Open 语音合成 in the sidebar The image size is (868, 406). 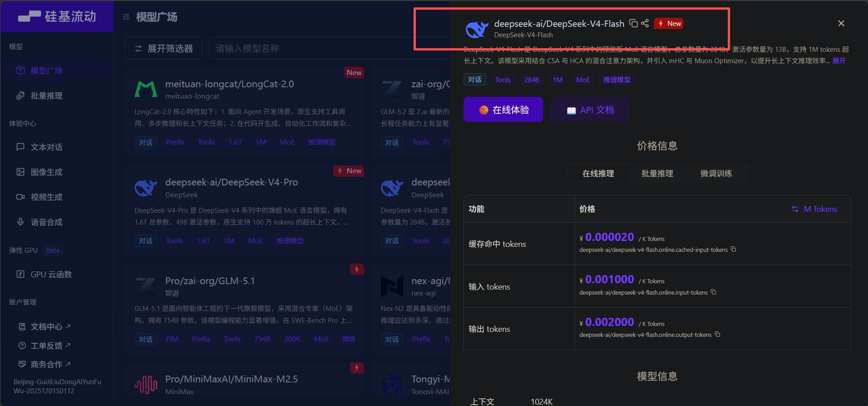tap(57, 222)
